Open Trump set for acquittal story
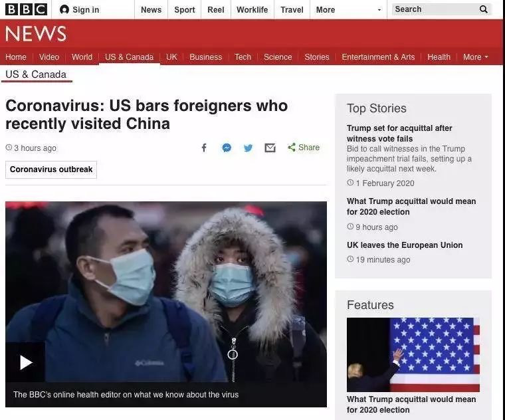This screenshot has width=505, height=420. [x=399, y=134]
